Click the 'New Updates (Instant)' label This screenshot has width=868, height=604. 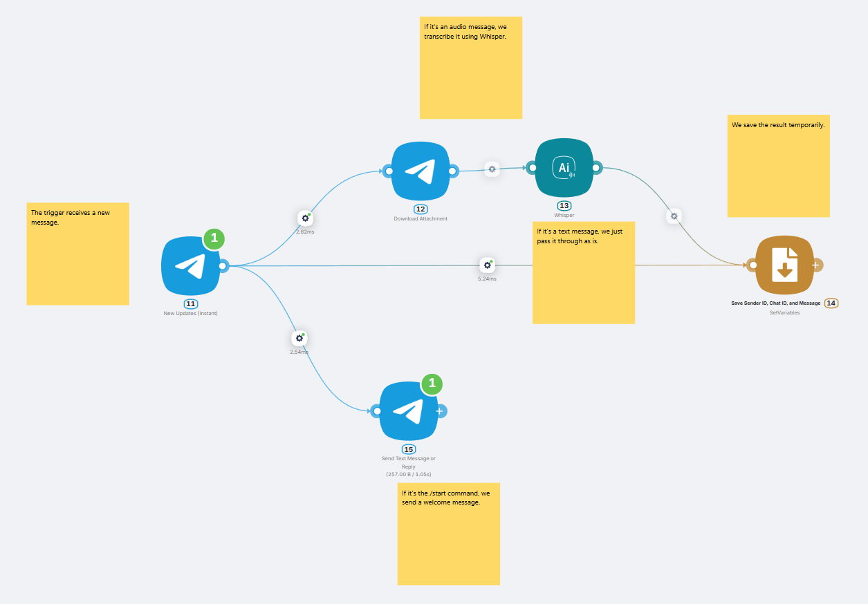(x=191, y=313)
